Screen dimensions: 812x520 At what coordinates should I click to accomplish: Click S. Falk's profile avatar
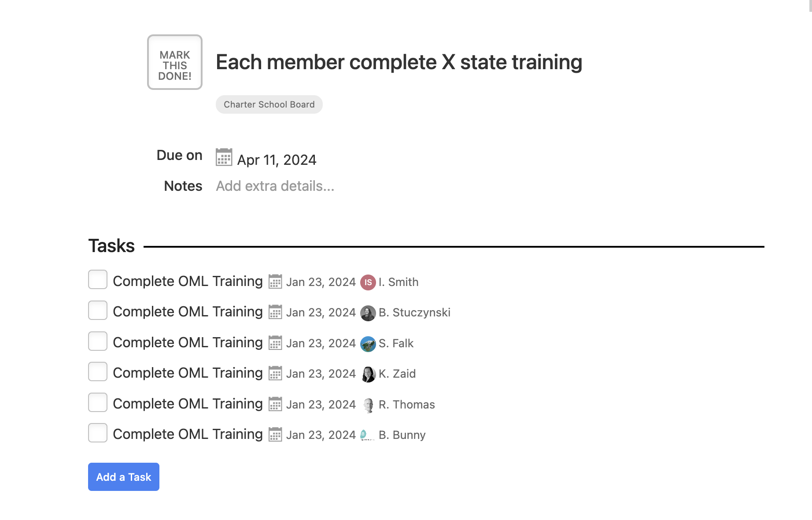tap(368, 344)
